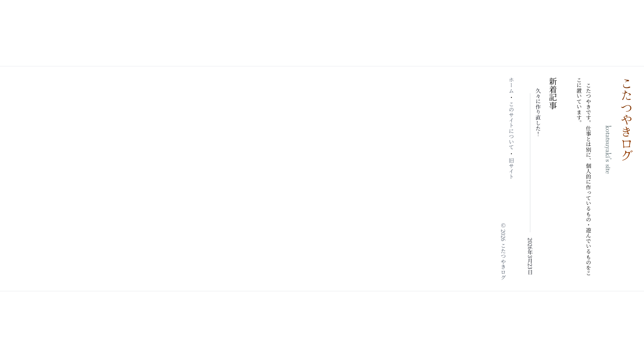Click the 新着記事 section heading
This screenshot has width=644, height=362.
[x=553, y=94]
